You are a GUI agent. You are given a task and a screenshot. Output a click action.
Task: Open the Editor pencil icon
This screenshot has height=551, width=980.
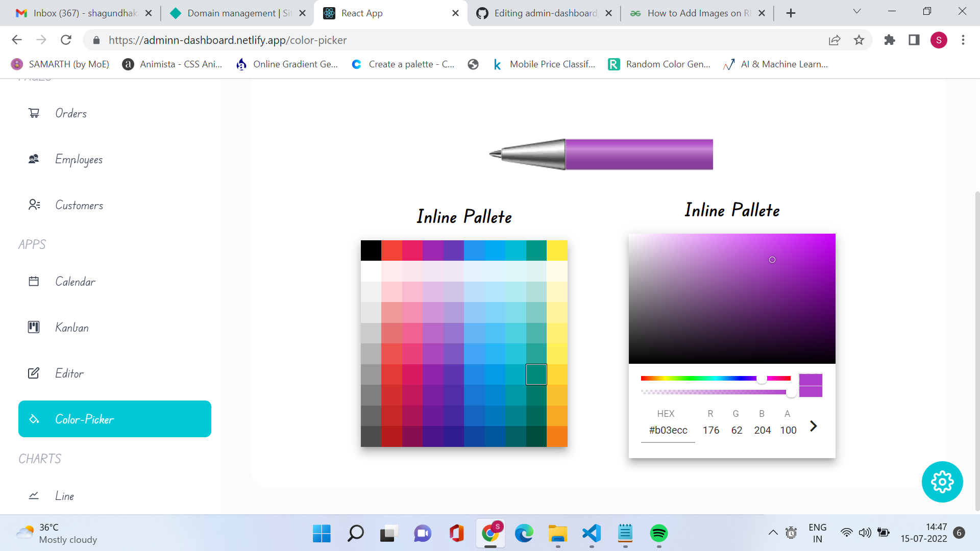(34, 373)
